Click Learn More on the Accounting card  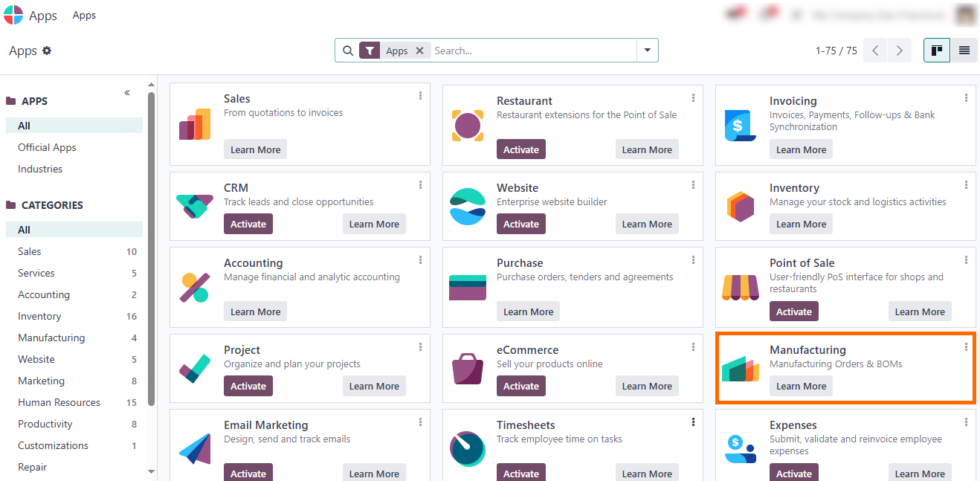(x=256, y=311)
